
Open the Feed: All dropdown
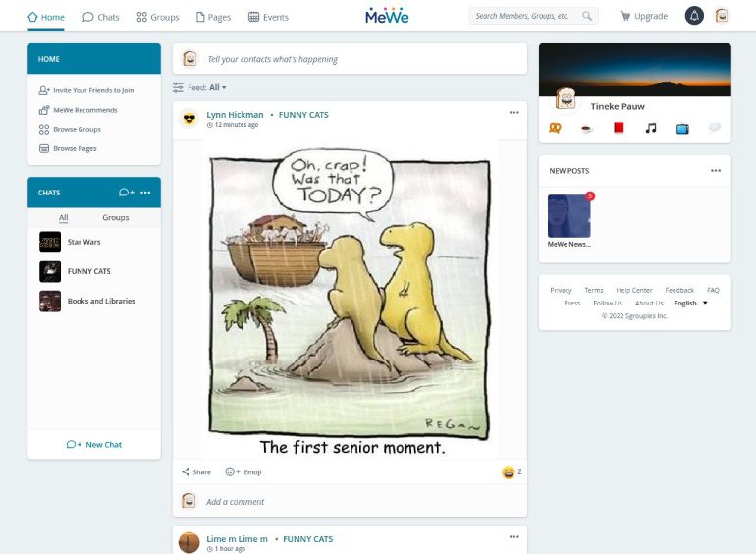click(x=207, y=87)
